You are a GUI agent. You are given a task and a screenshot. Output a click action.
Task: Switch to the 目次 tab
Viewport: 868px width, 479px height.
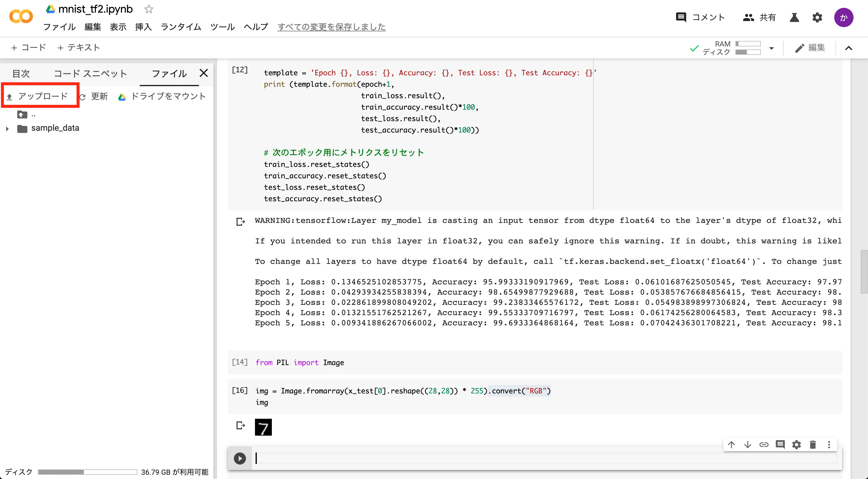21,73
